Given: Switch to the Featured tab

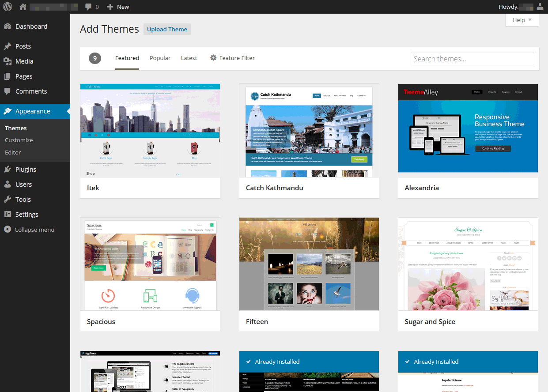Looking at the screenshot, I should click(x=127, y=58).
